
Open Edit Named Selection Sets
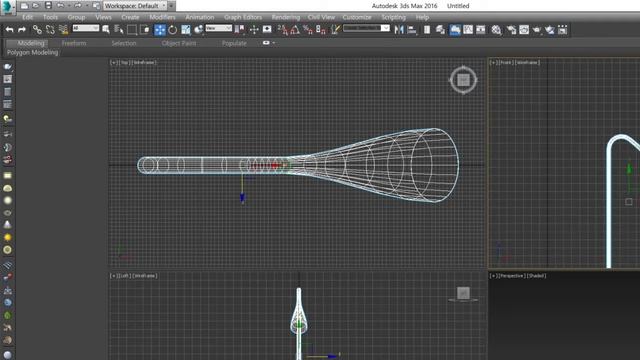click(335, 29)
